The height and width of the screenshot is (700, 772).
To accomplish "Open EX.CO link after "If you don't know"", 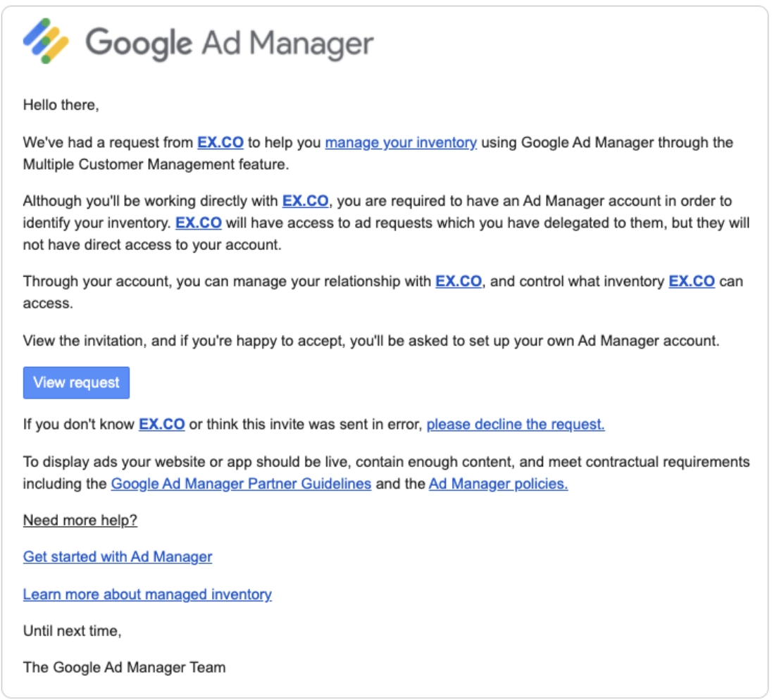I will [161, 425].
